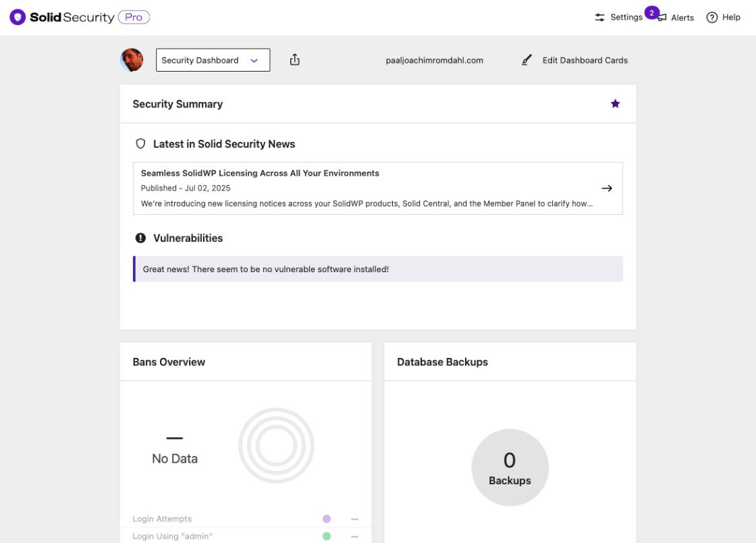The image size is (756, 543).
Task: Open the Help menu
Action: [x=723, y=18]
